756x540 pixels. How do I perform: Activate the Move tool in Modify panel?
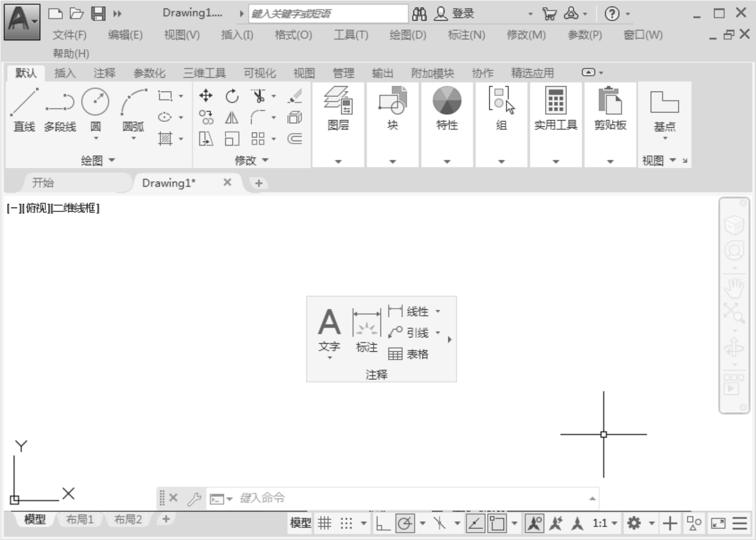click(206, 96)
